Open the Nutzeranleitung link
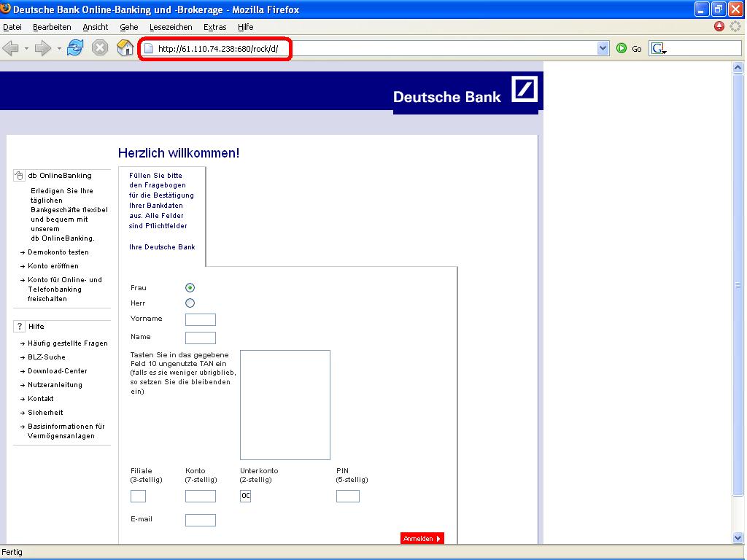This screenshot has width=747, height=560. pyautogui.click(x=55, y=384)
